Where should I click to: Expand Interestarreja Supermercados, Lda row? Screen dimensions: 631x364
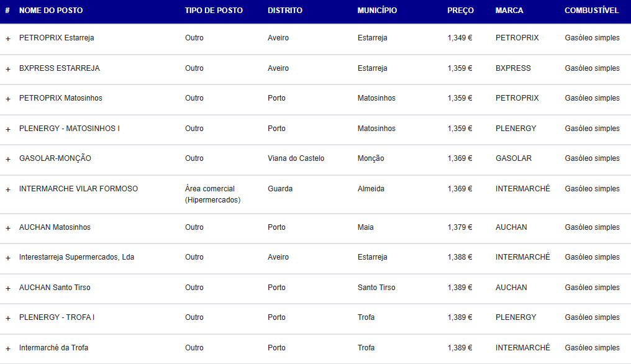[8, 258]
